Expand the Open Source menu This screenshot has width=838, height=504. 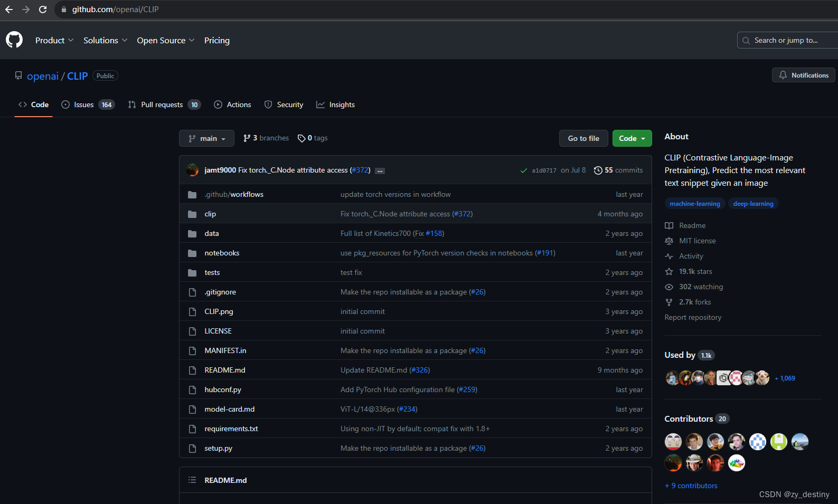166,40
